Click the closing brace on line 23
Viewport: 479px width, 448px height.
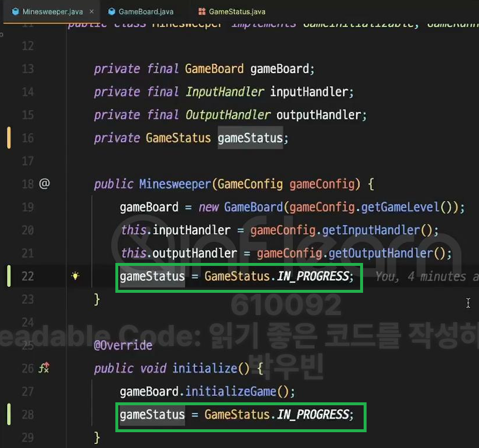[x=97, y=299]
